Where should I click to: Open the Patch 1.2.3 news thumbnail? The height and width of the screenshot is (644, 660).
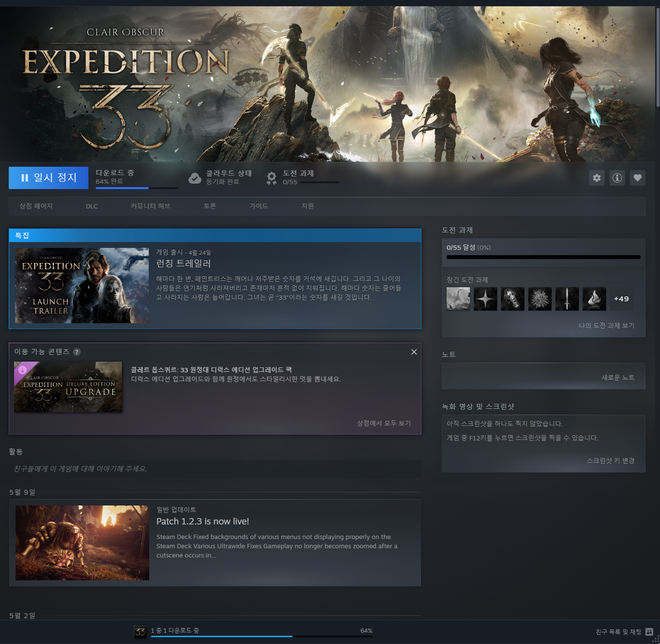tap(82, 543)
